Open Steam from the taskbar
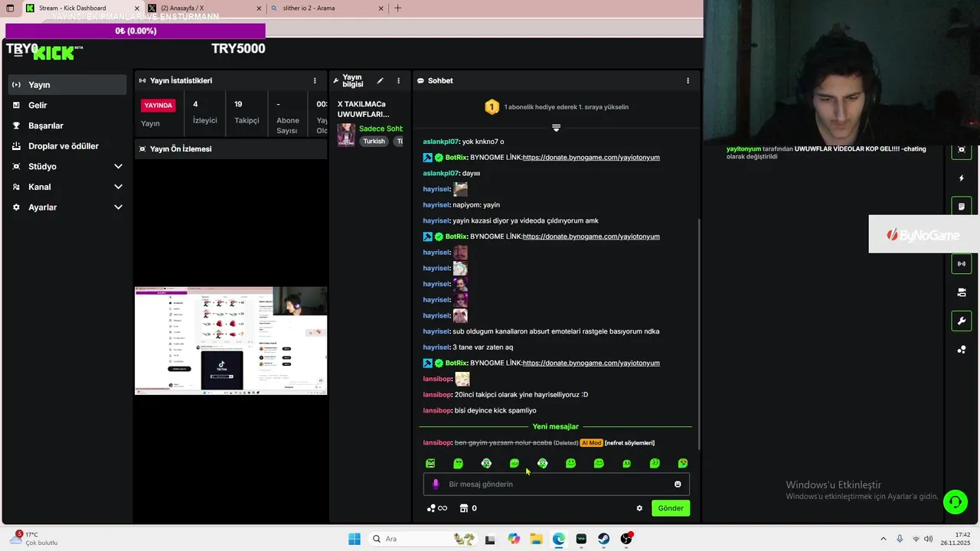 tap(604, 539)
